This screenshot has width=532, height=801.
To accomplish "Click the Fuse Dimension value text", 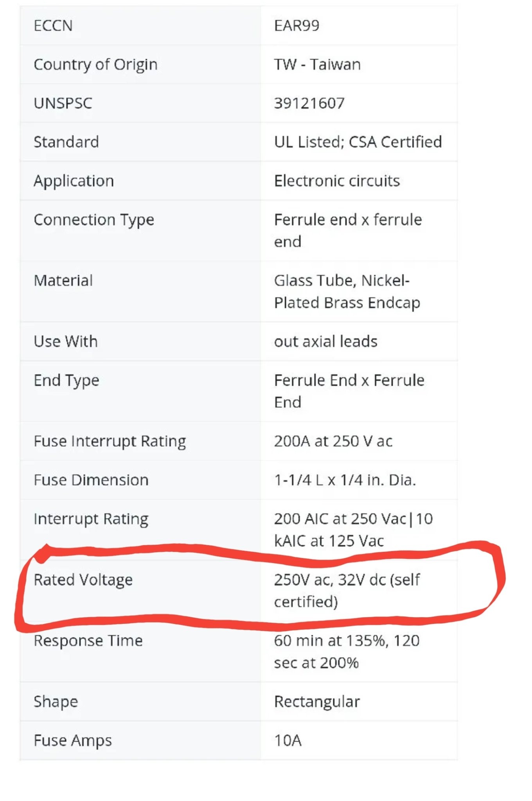I will (x=345, y=480).
